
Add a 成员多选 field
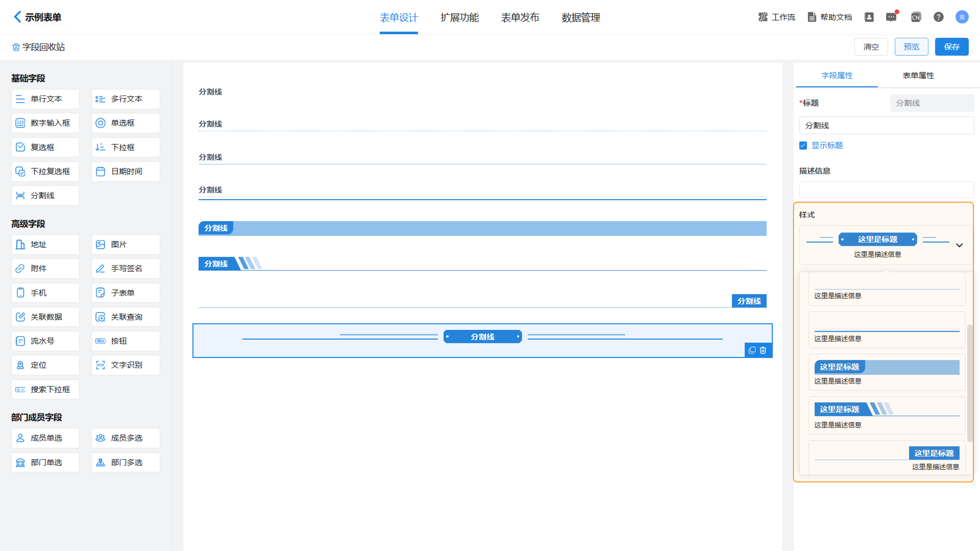[126, 438]
